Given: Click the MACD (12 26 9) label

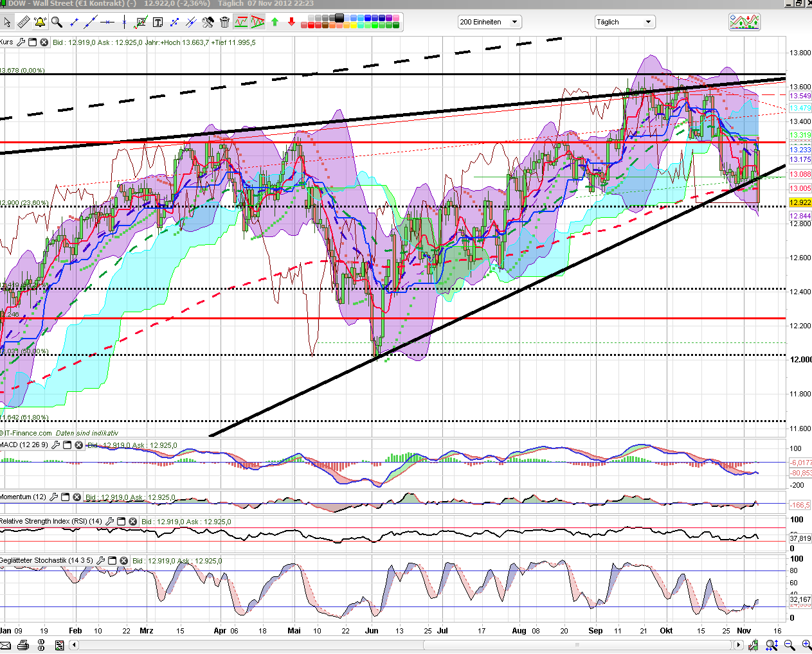Looking at the screenshot, I should click(24, 445).
